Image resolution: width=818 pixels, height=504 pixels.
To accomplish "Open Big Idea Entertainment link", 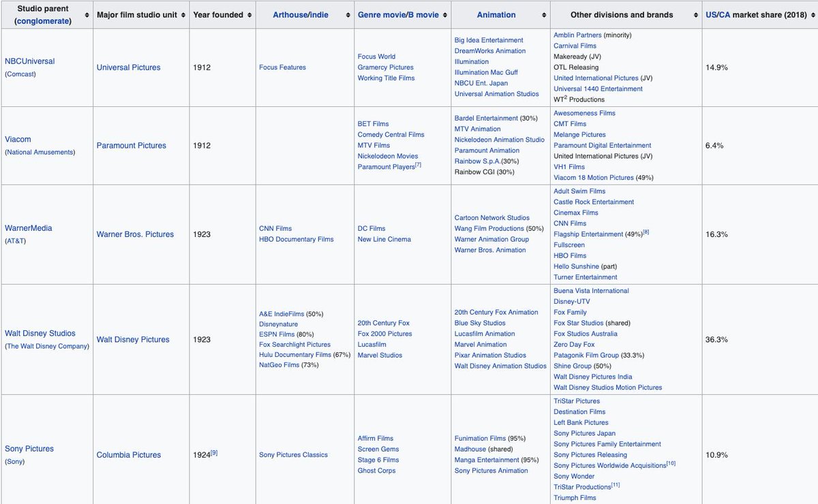I will pos(489,40).
